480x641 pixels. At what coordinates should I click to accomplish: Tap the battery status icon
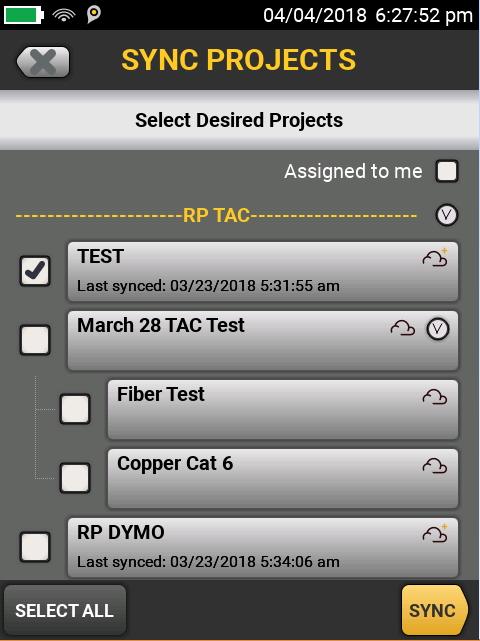24,15
